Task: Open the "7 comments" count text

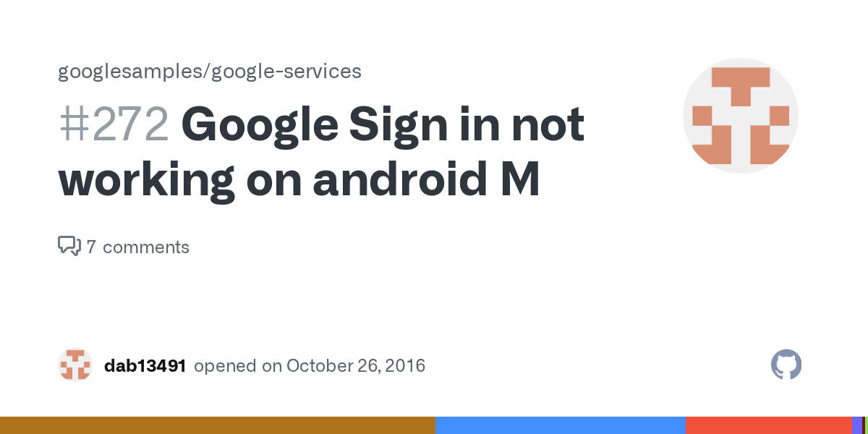Action: 137,247
